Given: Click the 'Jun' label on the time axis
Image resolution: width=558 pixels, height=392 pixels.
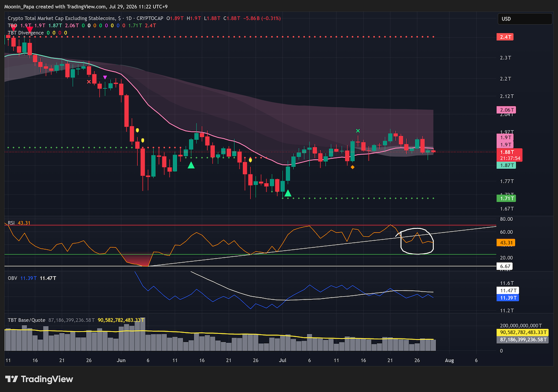Looking at the screenshot, I should click(121, 360).
